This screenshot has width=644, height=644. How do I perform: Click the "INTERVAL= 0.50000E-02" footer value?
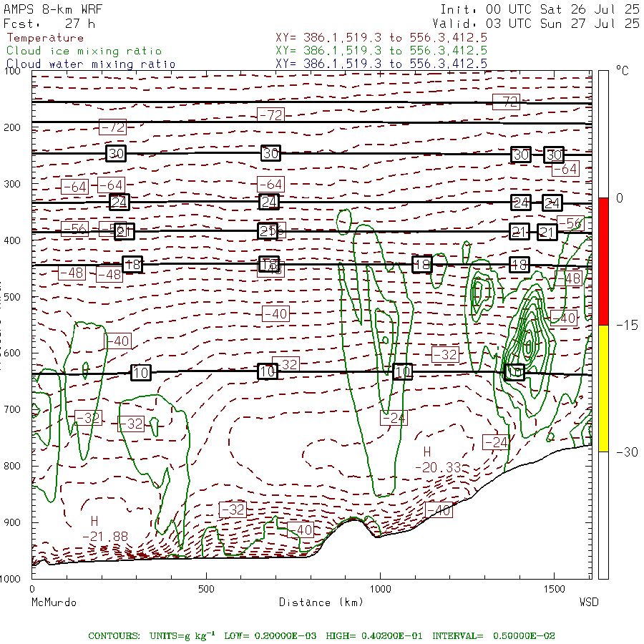[x=494, y=636]
